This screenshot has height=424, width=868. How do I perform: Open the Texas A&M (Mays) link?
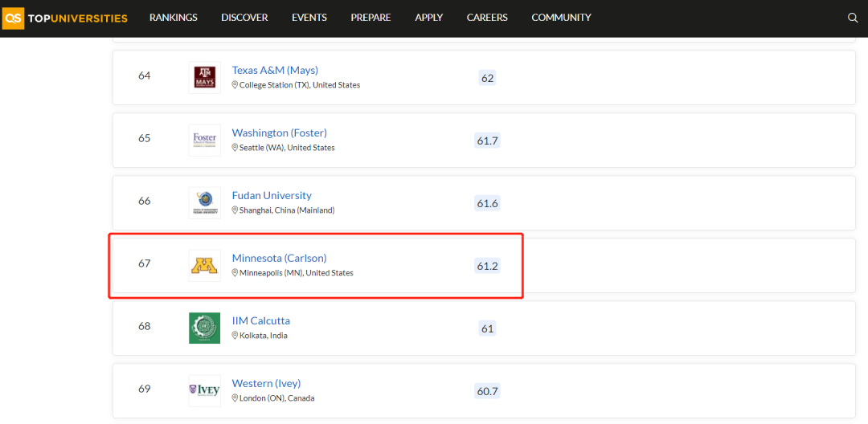pyautogui.click(x=275, y=71)
